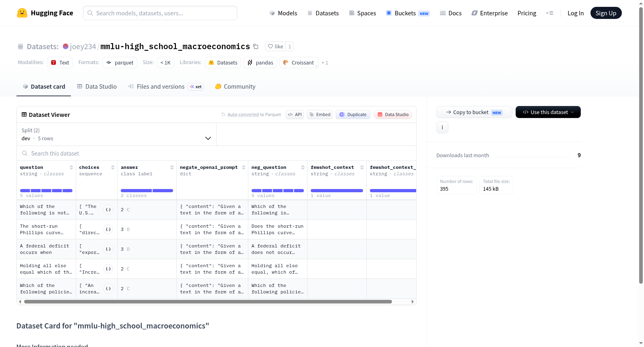The width and height of the screenshot is (644, 347).
Task: Sort by the fewshot_context column
Action: click(362, 167)
